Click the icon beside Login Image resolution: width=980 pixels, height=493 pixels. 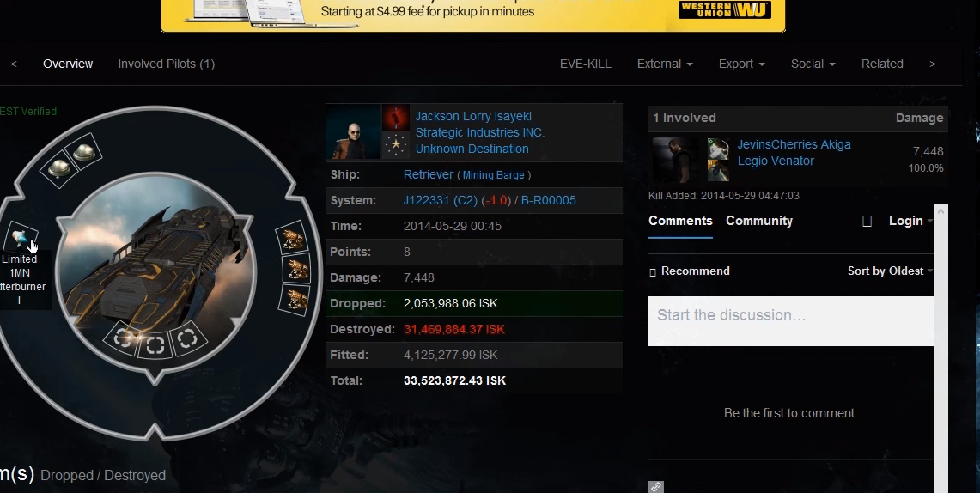click(x=867, y=222)
